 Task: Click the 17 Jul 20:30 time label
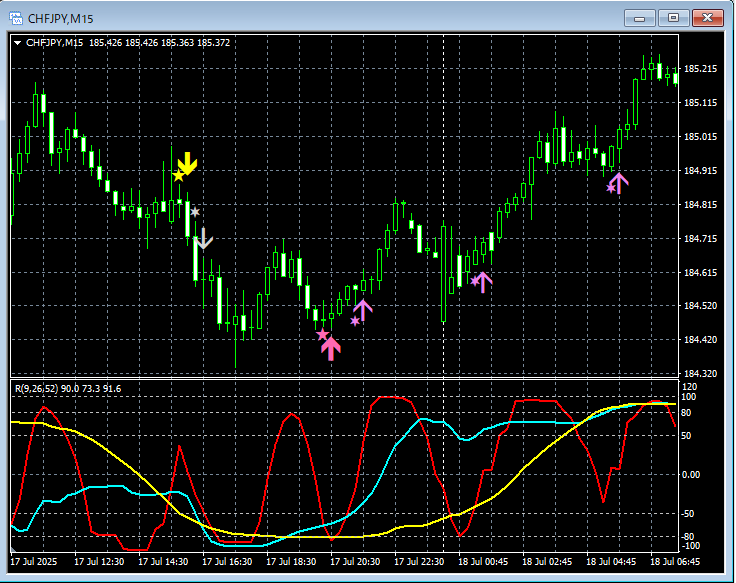355,561
